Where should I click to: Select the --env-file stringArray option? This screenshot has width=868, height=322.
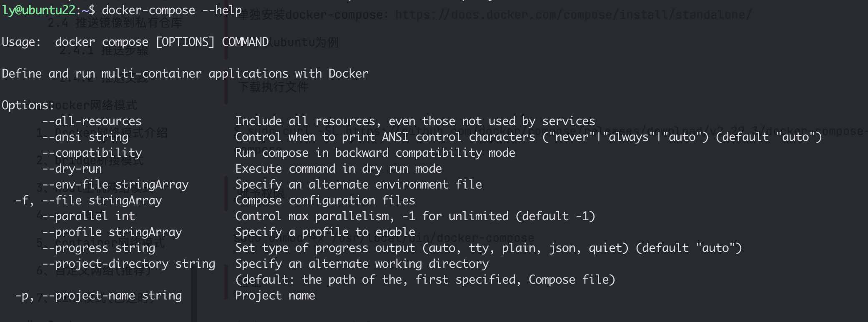click(115, 184)
